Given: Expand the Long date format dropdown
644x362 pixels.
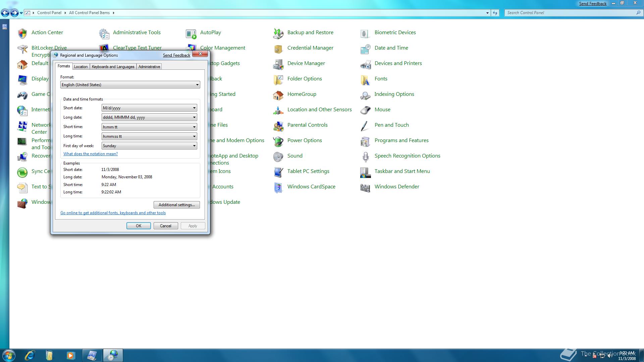Looking at the screenshot, I should point(149,117).
